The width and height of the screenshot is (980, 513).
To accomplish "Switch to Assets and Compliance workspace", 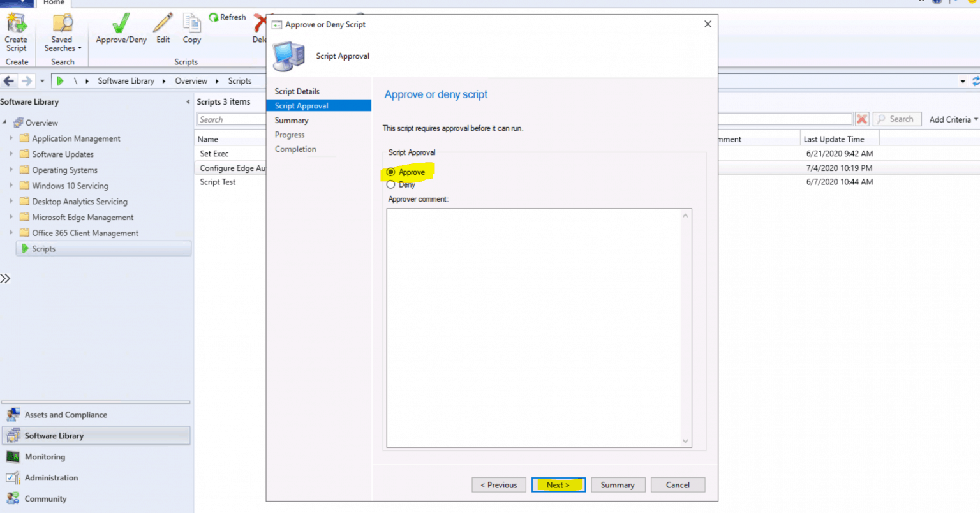I will pyautogui.click(x=64, y=414).
